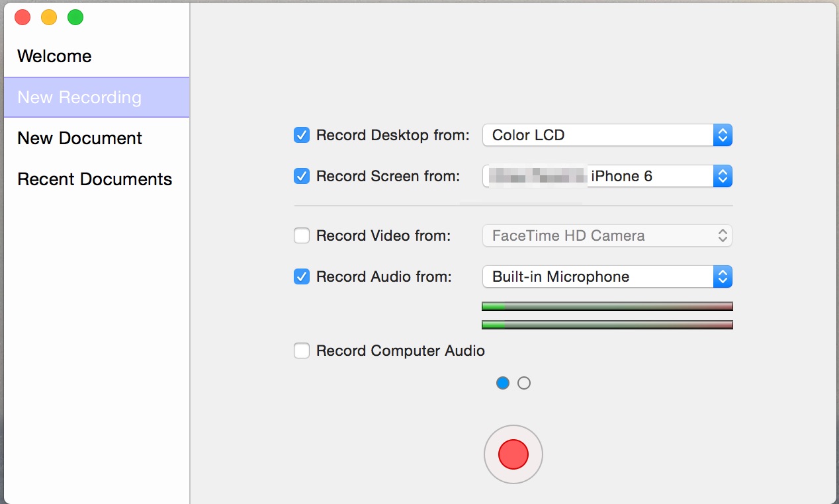Click the yellow minimize window button
This screenshot has width=839, height=504.
click(49, 17)
